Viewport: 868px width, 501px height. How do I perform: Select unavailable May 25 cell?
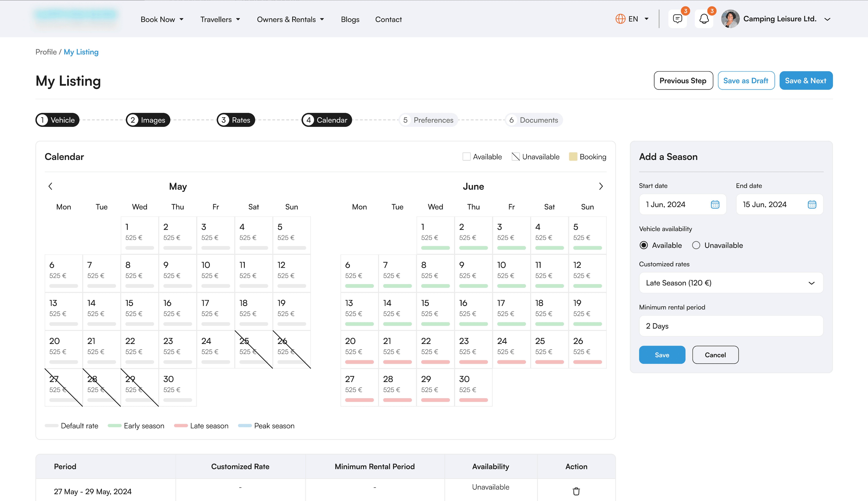point(254,350)
